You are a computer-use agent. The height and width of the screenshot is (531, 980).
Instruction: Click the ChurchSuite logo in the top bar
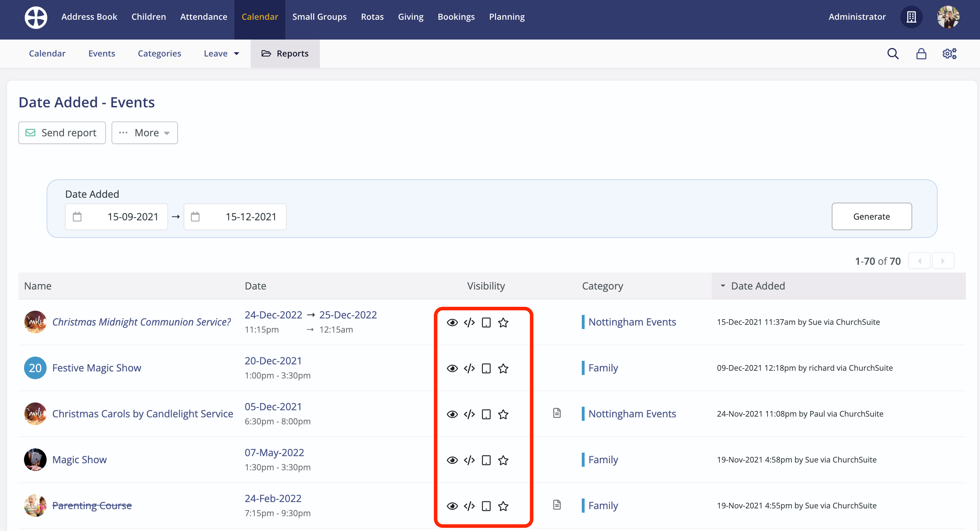35,17
